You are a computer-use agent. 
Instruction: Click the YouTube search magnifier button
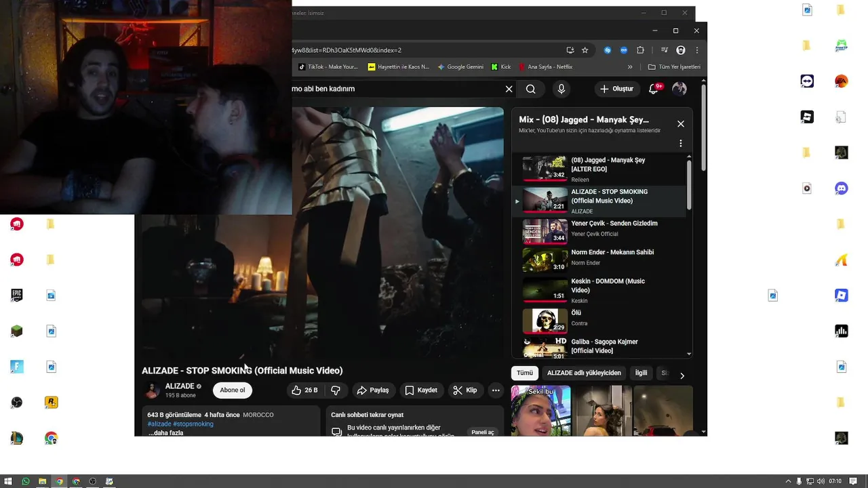click(x=531, y=89)
